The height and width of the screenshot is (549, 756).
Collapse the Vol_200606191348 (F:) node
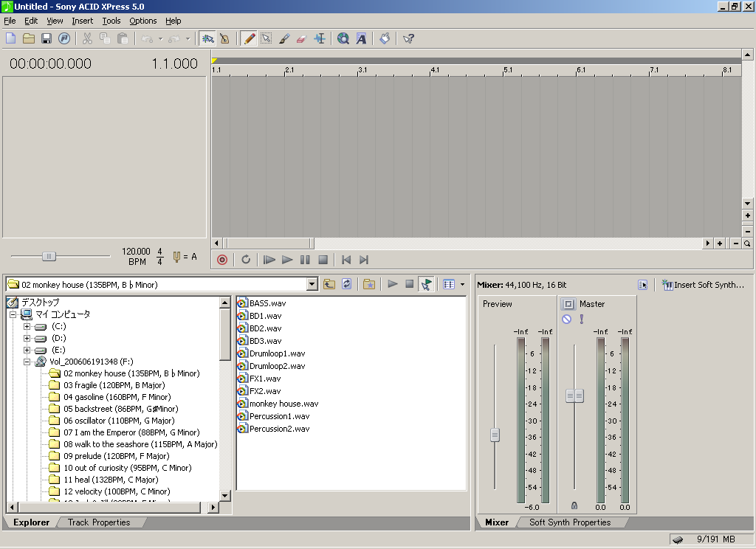tap(27, 362)
